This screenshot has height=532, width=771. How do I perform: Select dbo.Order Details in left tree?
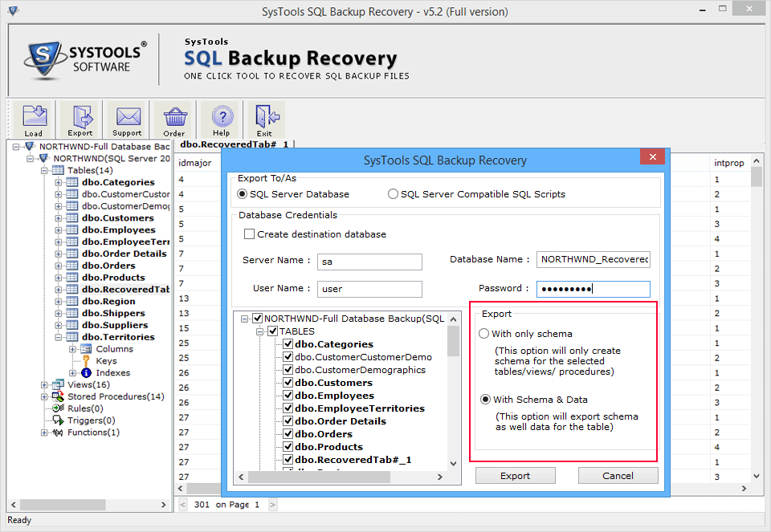(124, 254)
